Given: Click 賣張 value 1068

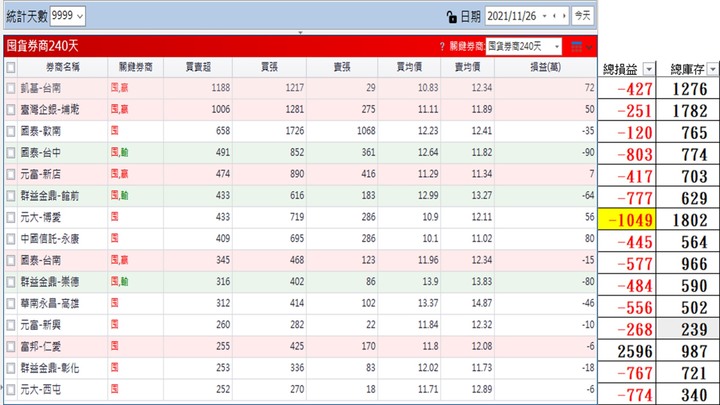Looking at the screenshot, I should click(366, 131).
